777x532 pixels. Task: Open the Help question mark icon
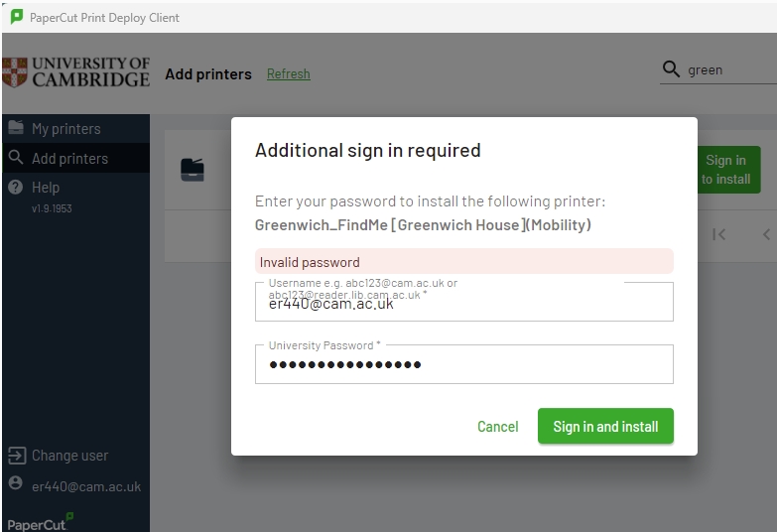pos(16,187)
